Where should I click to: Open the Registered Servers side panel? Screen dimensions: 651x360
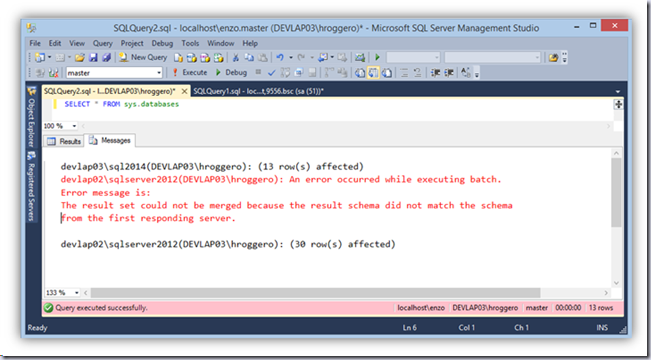coord(32,186)
